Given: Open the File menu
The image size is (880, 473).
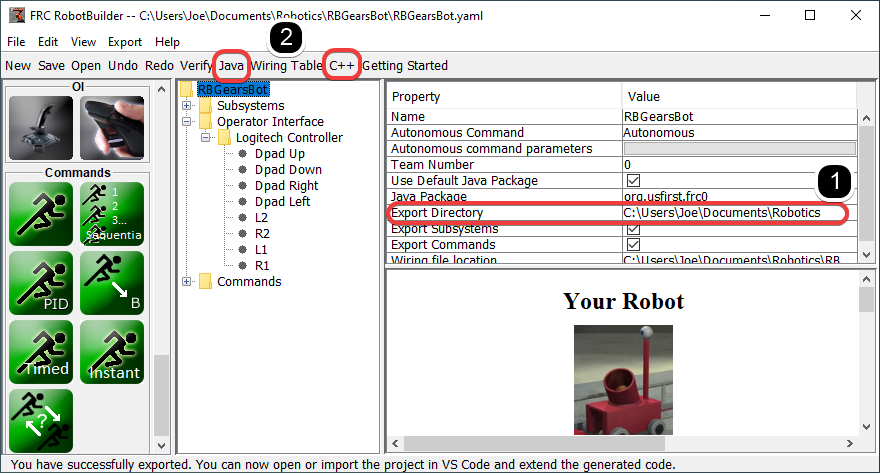Looking at the screenshot, I should click(x=16, y=42).
